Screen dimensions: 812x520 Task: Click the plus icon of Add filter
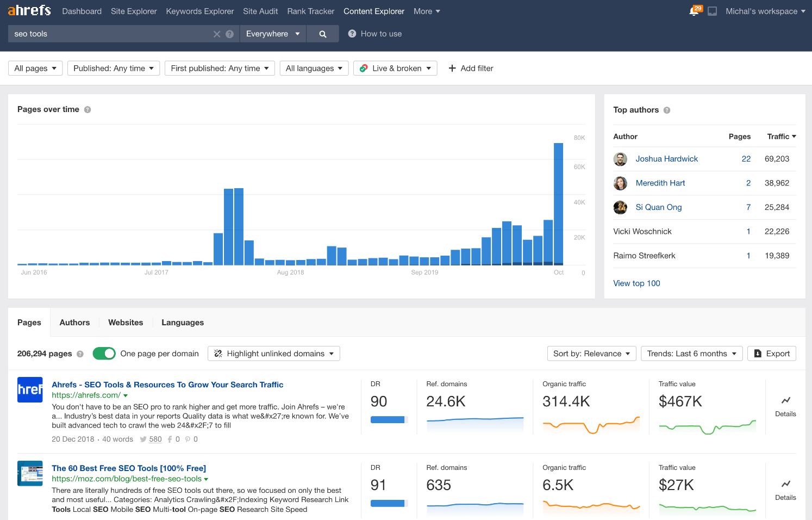tap(452, 68)
